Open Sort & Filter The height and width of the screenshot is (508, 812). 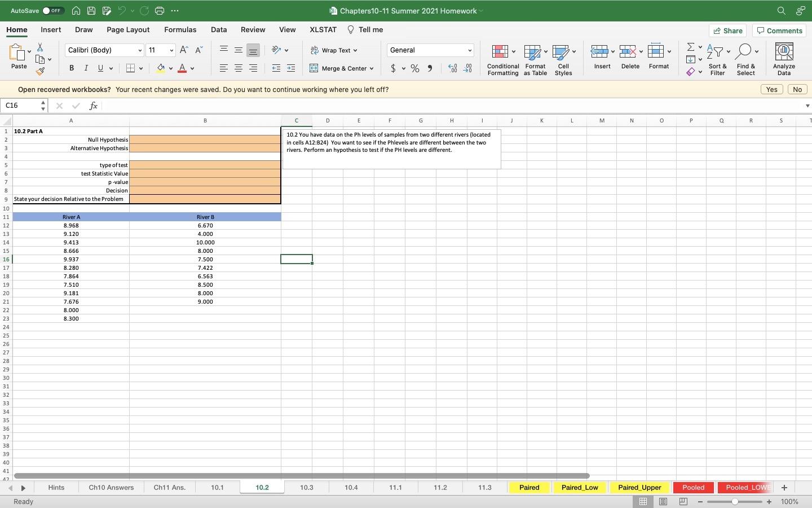point(718,59)
